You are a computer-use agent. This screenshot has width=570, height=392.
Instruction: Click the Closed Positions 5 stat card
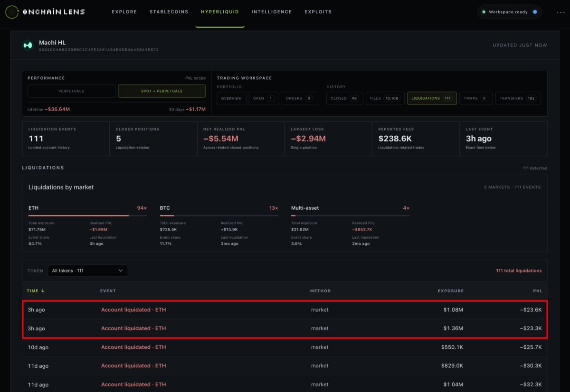(153, 139)
